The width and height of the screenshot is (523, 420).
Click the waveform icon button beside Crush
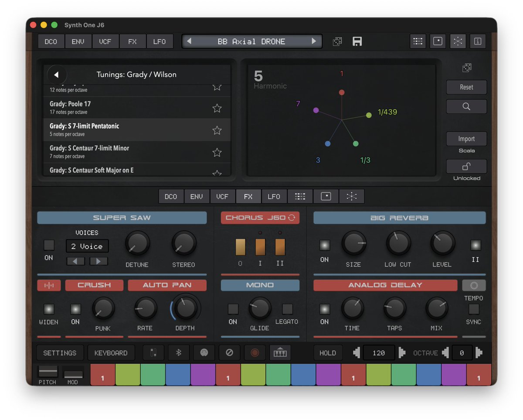[49, 285]
